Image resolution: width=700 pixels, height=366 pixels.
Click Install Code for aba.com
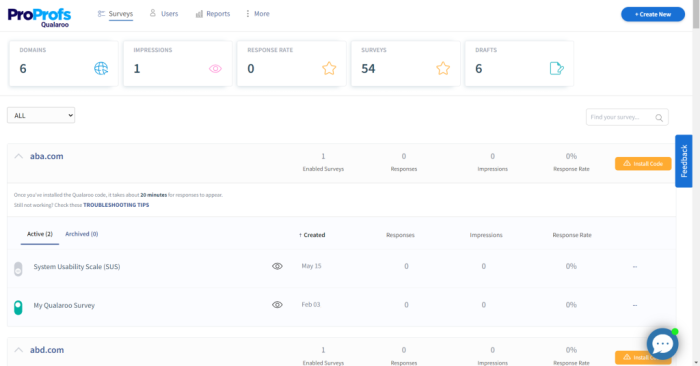click(643, 164)
